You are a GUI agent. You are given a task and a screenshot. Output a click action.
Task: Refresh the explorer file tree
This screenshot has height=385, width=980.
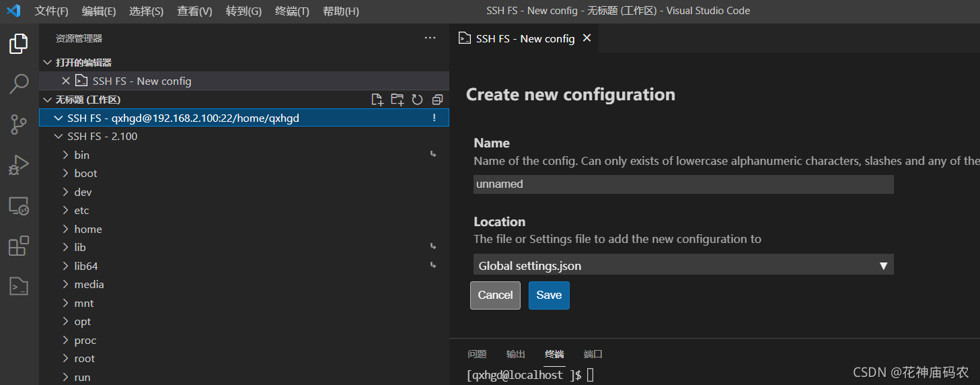pos(417,100)
